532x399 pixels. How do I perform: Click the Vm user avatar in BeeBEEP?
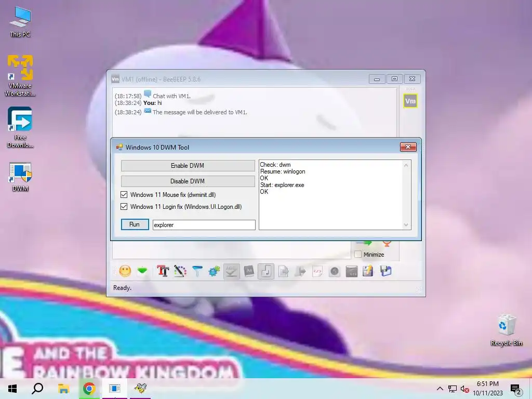410,101
